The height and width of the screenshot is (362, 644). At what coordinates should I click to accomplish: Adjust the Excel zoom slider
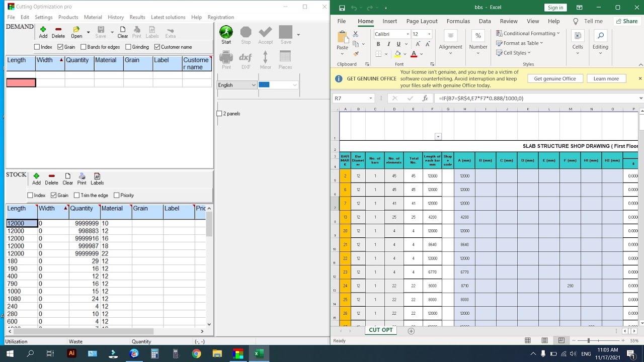coord(588,340)
